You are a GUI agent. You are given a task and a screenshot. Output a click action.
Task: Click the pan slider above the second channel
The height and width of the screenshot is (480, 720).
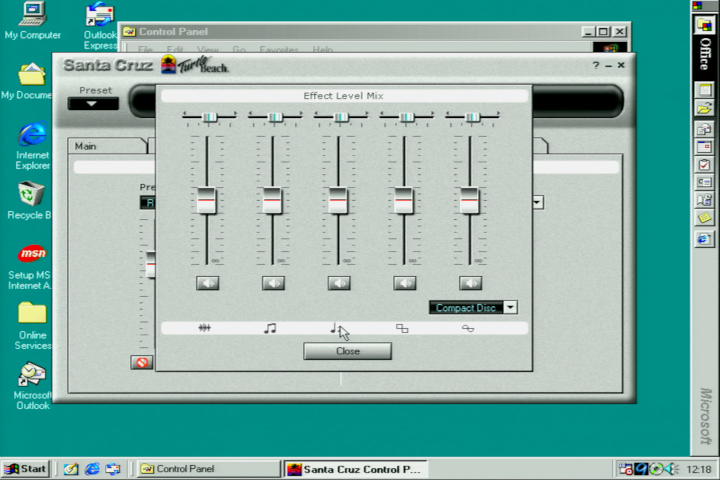point(275,117)
